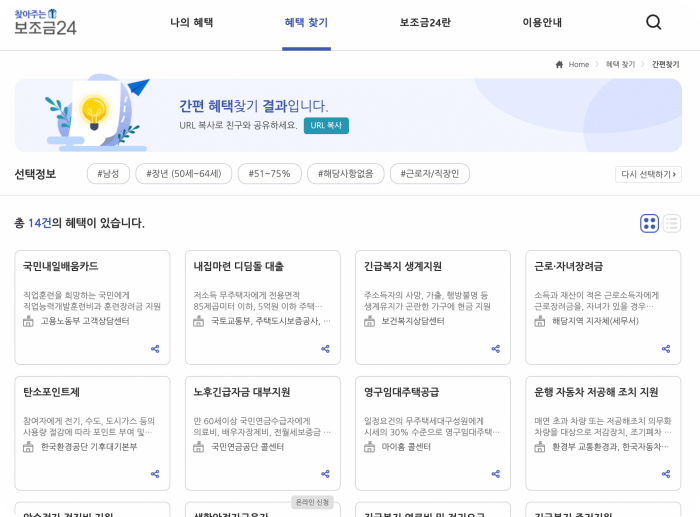Image resolution: width=700 pixels, height=517 pixels.
Task: Click agency icon beside 국민연금공단 콜센터
Action: click(199, 447)
